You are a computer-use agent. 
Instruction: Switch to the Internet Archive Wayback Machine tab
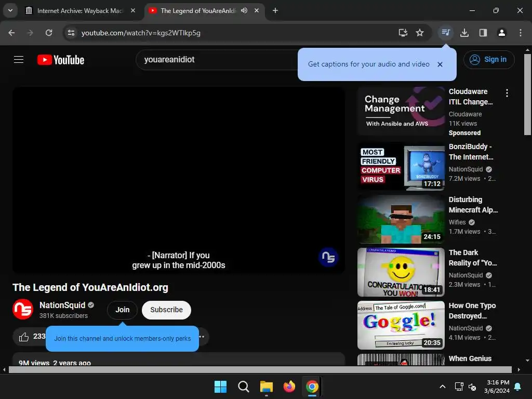[x=81, y=10]
